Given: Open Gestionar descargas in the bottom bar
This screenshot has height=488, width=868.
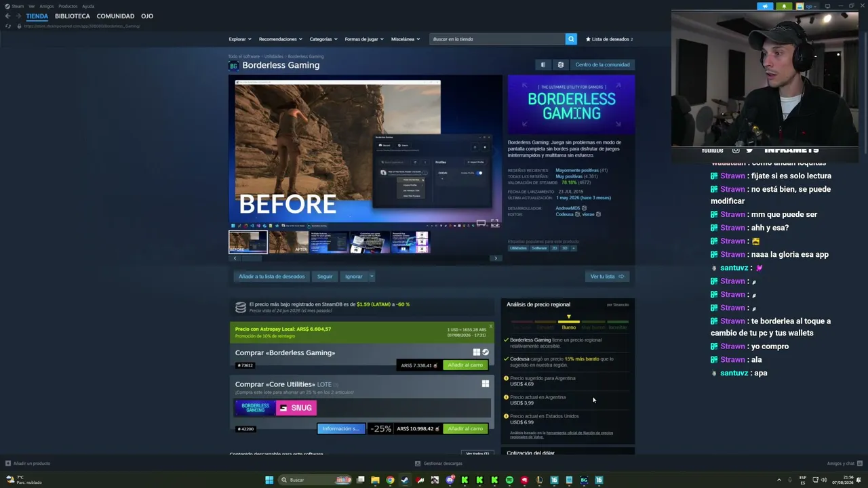Looking at the screenshot, I should tap(439, 464).
